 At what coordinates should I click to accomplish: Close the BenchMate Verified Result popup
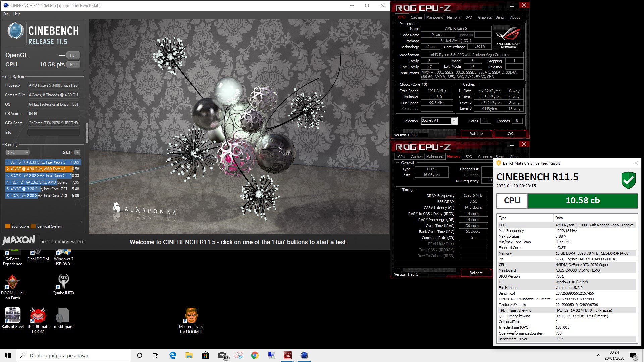(x=636, y=163)
